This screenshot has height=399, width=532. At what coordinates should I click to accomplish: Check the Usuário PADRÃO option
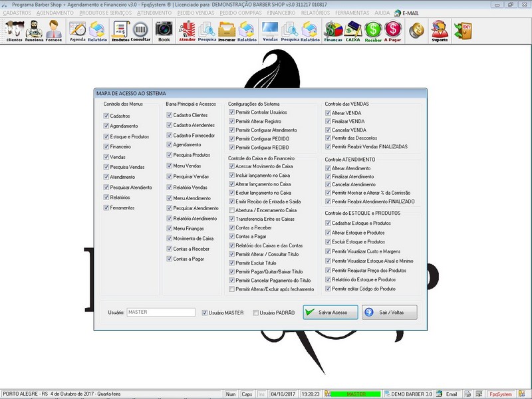(256, 313)
